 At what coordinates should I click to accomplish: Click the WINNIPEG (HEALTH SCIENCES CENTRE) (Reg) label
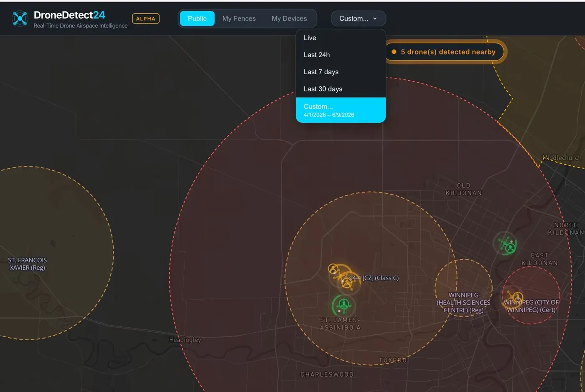tap(463, 303)
